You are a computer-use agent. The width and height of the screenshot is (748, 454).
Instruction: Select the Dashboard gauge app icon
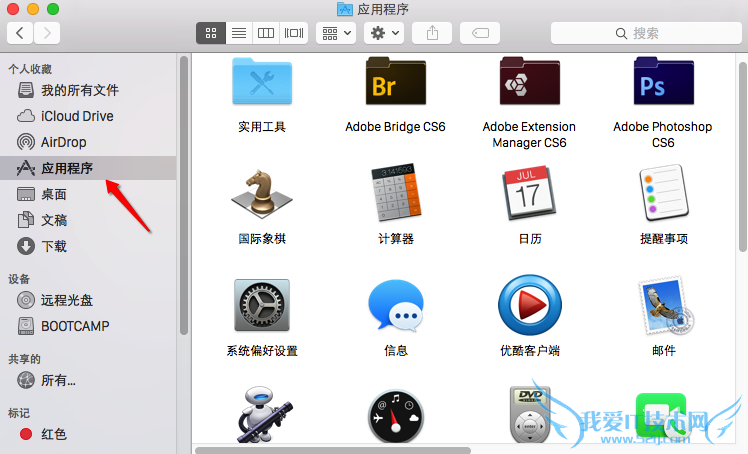[x=396, y=417]
